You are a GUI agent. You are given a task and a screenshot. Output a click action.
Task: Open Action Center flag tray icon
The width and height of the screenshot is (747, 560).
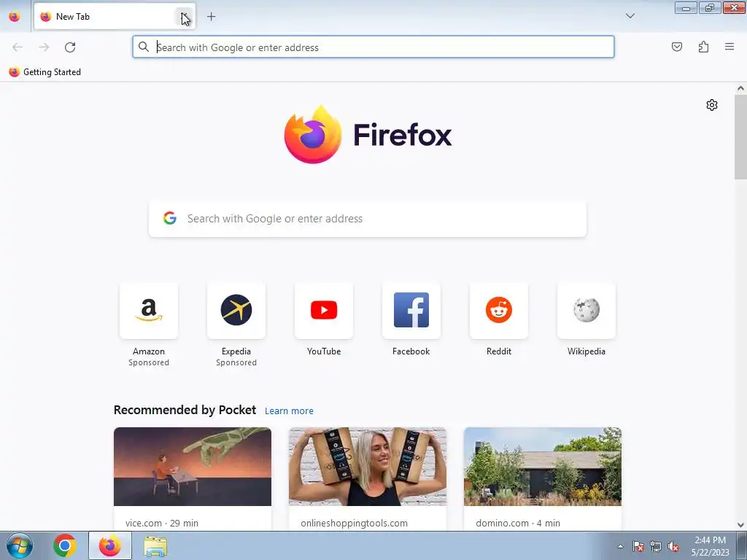click(x=638, y=546)
